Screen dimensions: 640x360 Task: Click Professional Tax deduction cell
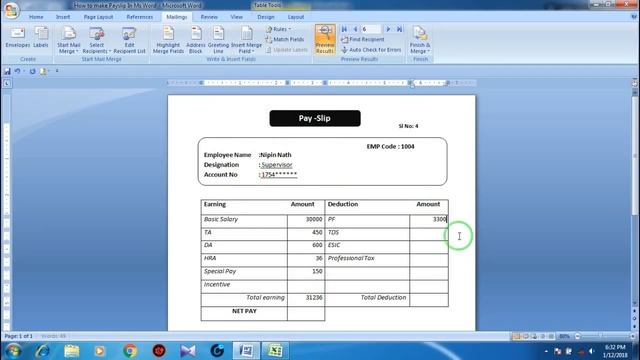point(367,260)
